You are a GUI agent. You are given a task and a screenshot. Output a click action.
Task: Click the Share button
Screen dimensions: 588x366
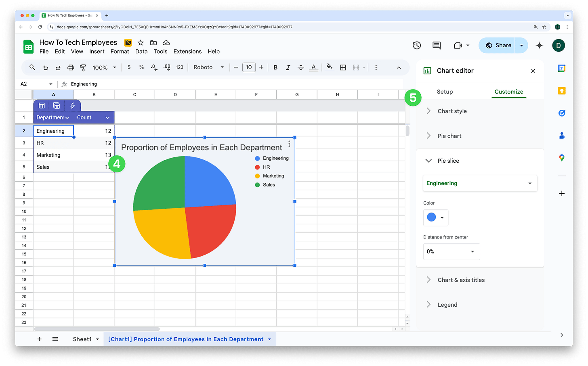point(498,45)
